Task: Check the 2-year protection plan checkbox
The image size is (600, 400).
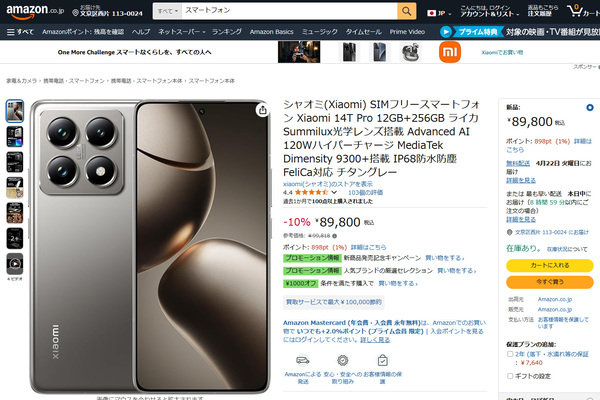Action: 510,354
